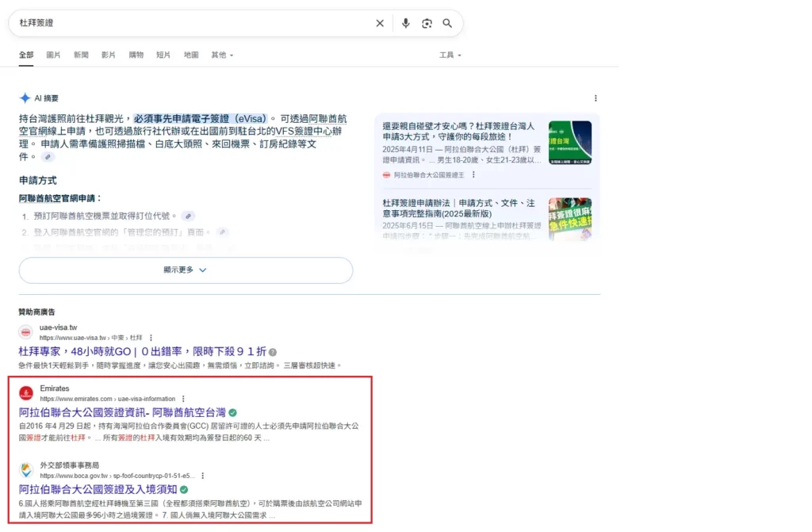The image size is (812, 532).
Task: Clear the search box with the X icon
Action: point(380,23)
